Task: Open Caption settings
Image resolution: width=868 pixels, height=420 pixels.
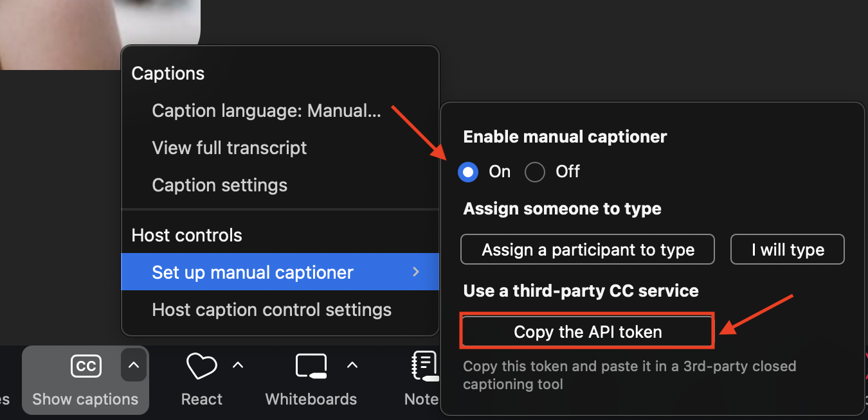Action: (x=219, y=185)
